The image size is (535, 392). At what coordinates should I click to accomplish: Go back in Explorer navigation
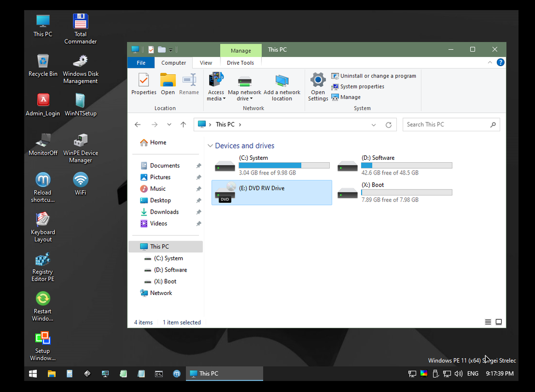[x=138, y=124]
